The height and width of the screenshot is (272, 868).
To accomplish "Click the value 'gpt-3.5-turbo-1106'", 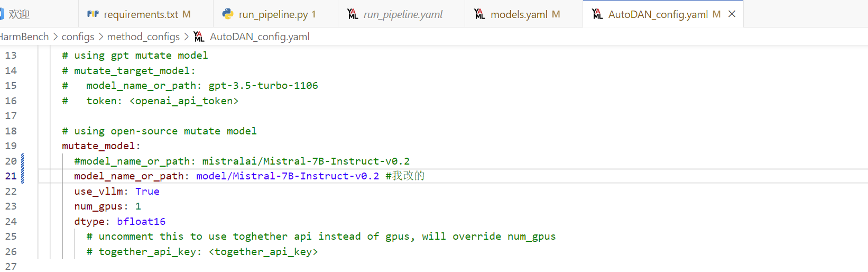I will coord(263,85).
